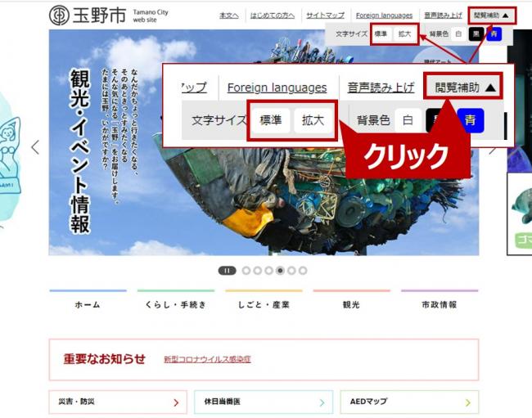
Task: Open 音声読み上げ link in the top header
Action: click(443, 16)
